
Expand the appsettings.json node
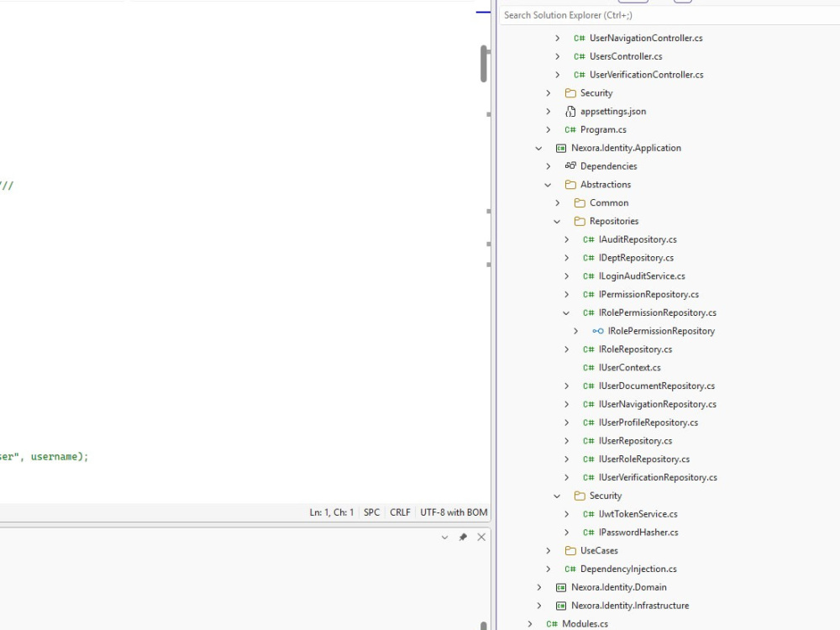(548, 112)
